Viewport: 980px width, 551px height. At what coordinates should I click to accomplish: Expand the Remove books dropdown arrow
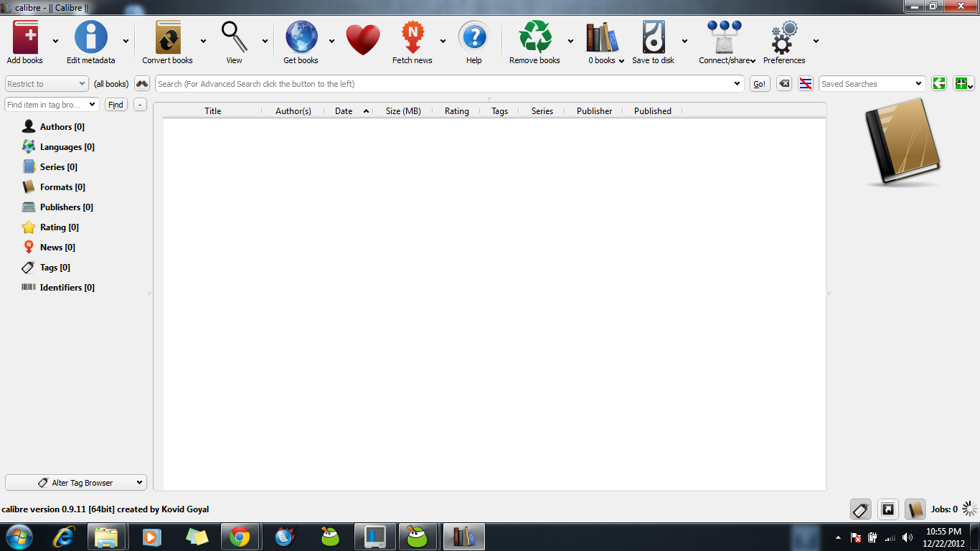click(x=570, y=41)
